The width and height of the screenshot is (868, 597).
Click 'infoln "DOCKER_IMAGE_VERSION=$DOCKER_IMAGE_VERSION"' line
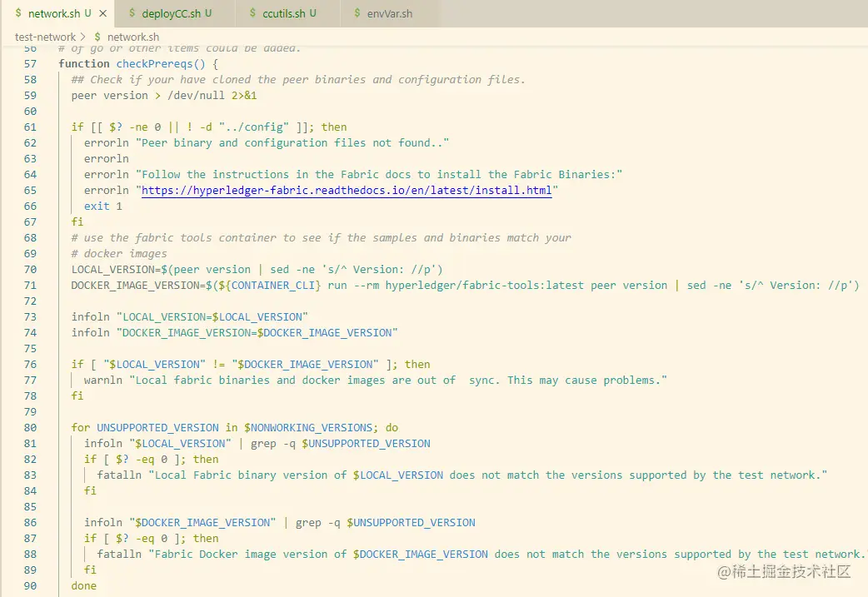pos(234,333)
